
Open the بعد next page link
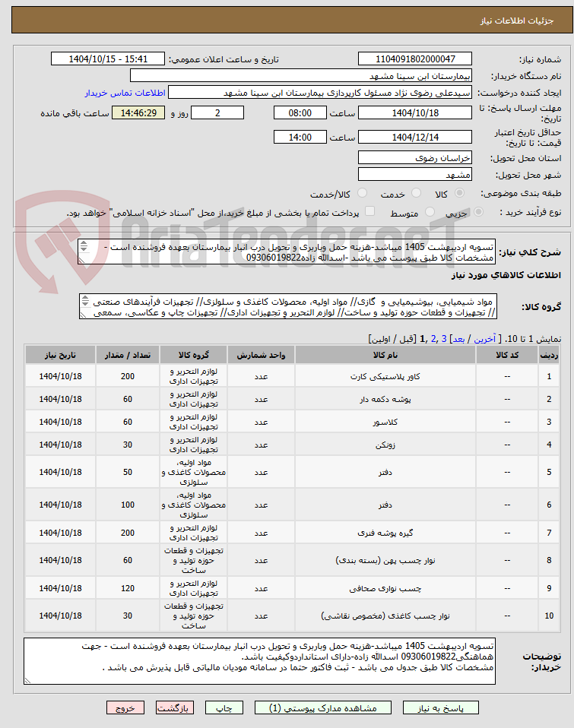(459, 339)
